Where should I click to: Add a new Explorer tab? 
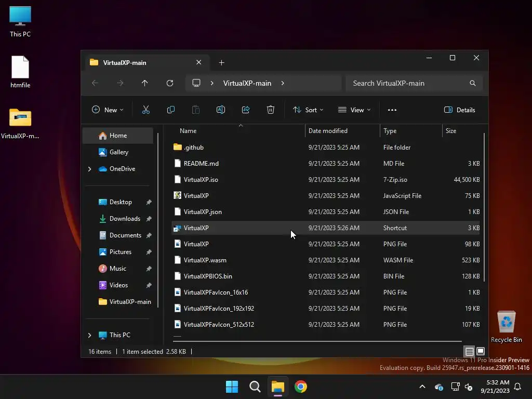tap(221, 63)
